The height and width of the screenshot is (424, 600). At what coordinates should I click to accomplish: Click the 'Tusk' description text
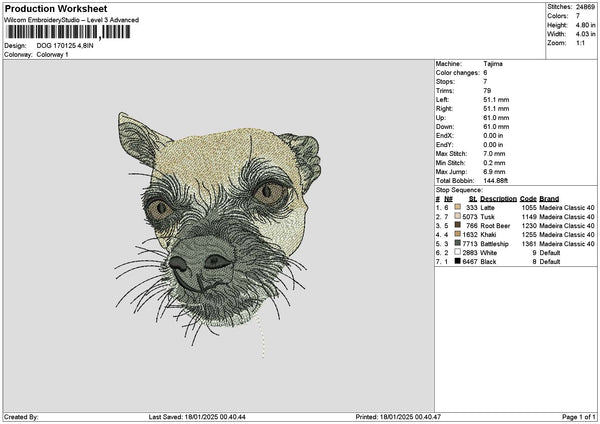point(488,217)
